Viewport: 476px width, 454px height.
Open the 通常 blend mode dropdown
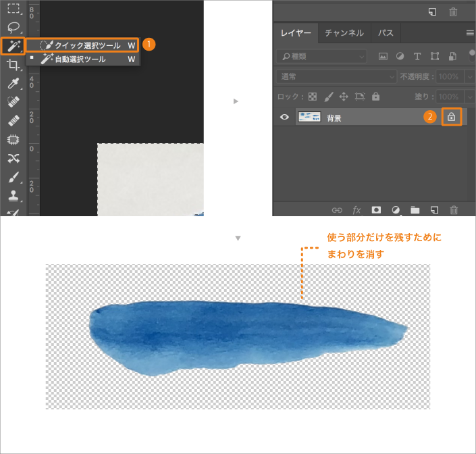coord(336,76)
